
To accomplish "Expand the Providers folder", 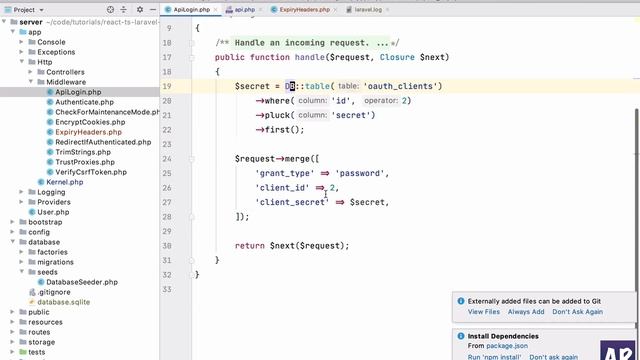I will (22, 202).
